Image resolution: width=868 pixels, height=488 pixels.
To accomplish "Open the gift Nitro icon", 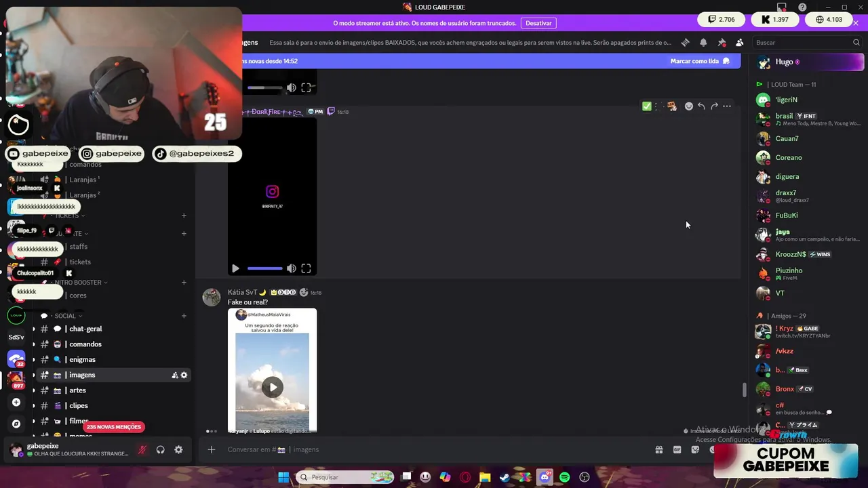I will pos(658,449).
